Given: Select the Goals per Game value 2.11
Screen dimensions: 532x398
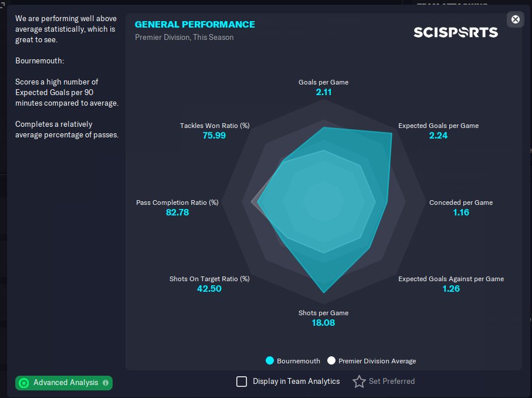Looking at the screenshot, I should [324, 92].
